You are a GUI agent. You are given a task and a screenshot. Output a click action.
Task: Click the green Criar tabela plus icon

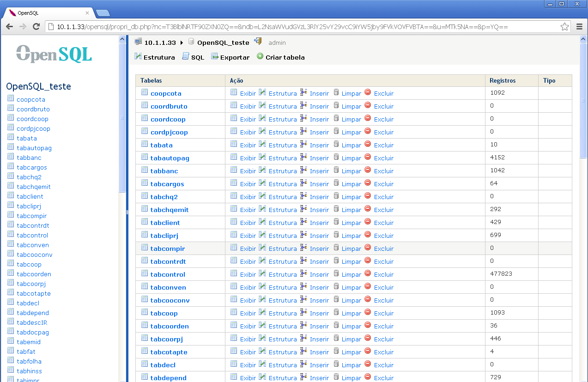260,56
